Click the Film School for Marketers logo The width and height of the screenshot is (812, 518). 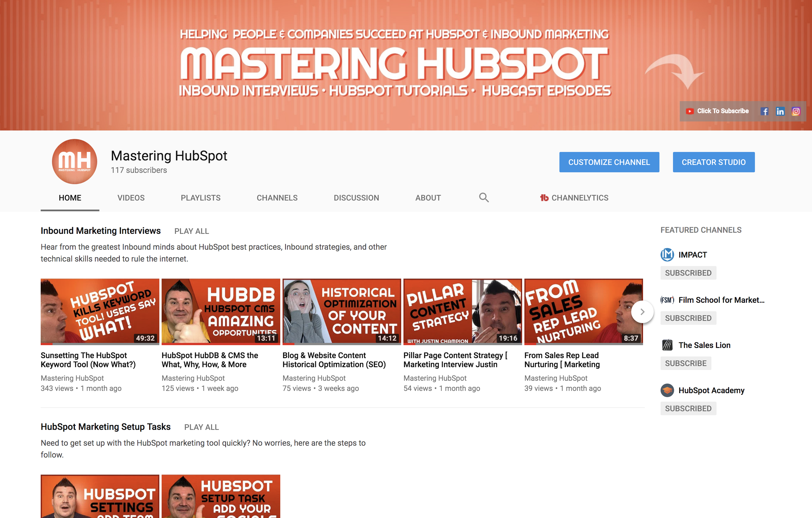coord(667,300)
